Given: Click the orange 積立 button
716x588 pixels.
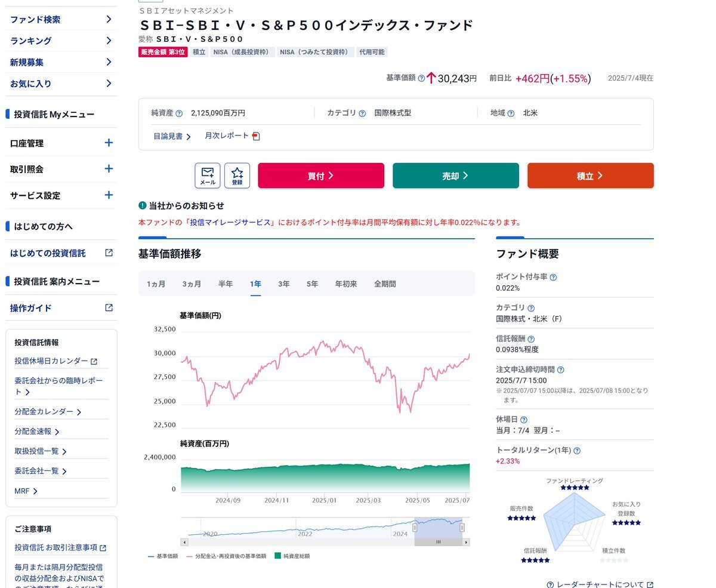Looking at the screenshot, I should point(591,176).
